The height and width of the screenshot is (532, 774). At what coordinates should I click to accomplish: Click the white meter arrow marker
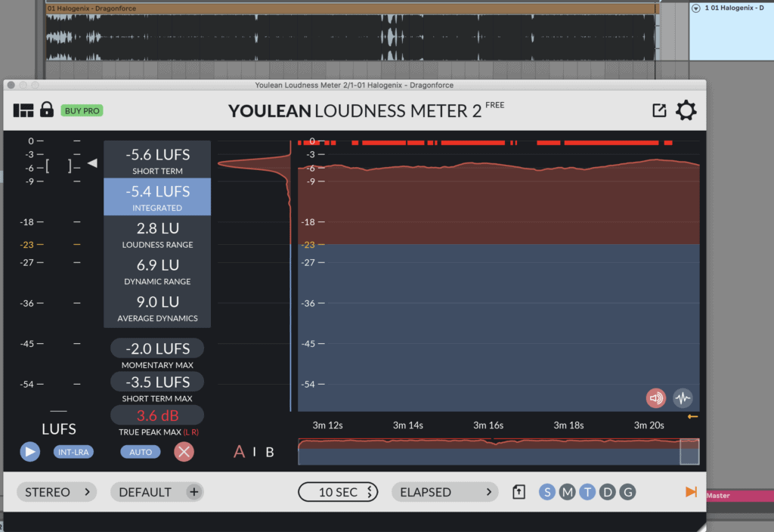tap(92, 163)
